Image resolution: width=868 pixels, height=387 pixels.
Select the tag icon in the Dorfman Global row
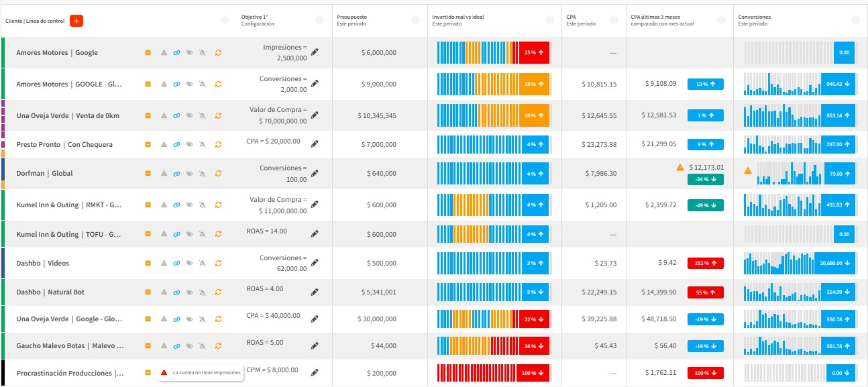point(190,172)
